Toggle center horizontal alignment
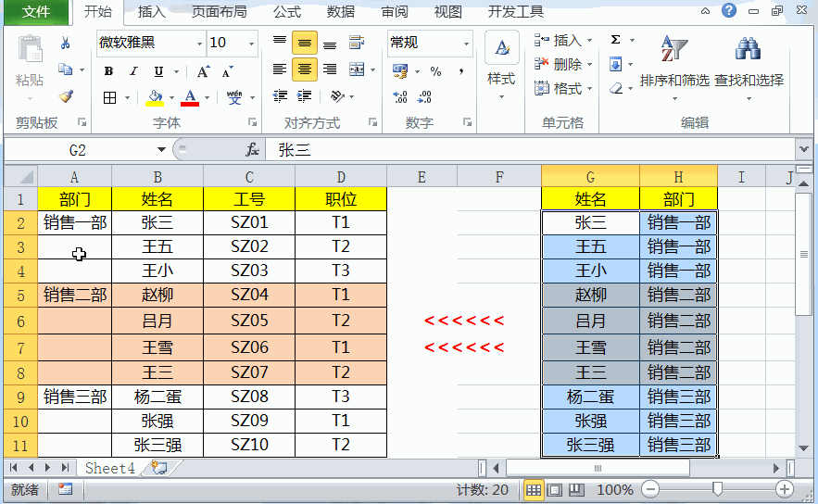Image resolution: width=818 pixels, height=504 pixels. click(x=305, y=69)
